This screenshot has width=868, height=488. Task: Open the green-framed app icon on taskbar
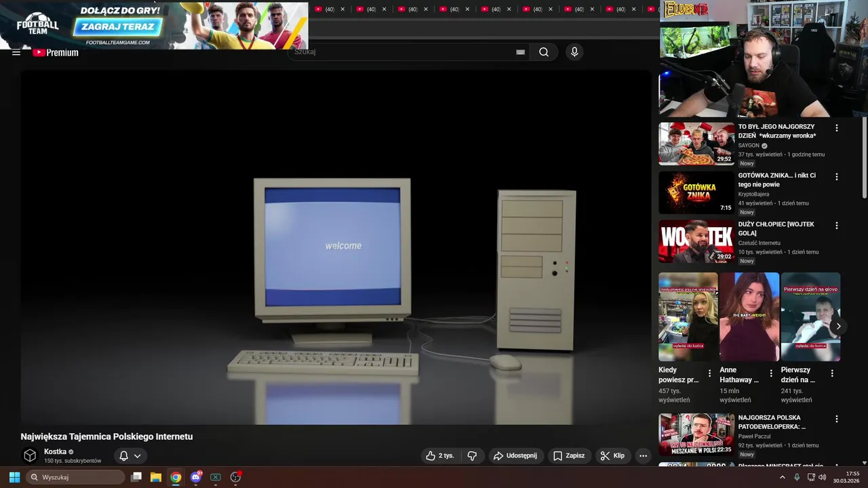(x=216, y=477)
